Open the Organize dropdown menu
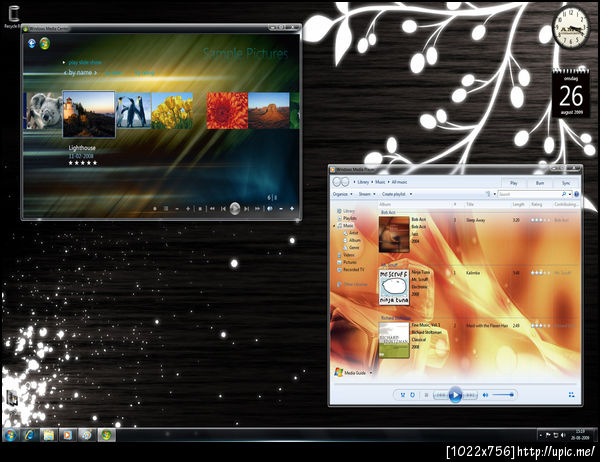 click(342, 194)
